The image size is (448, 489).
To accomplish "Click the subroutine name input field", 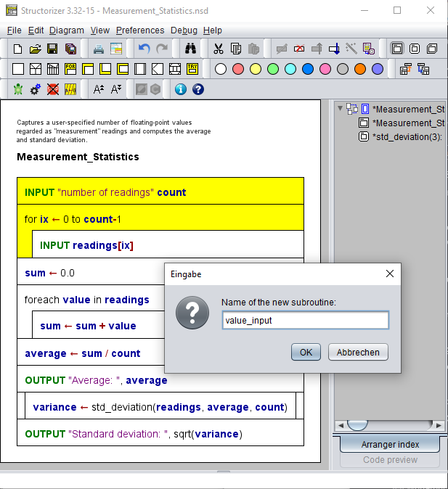I will click(306, 320).
